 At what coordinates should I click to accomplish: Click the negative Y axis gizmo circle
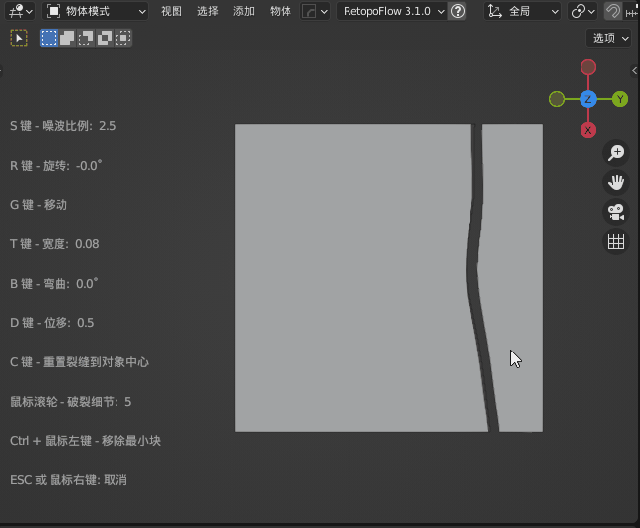557,99
